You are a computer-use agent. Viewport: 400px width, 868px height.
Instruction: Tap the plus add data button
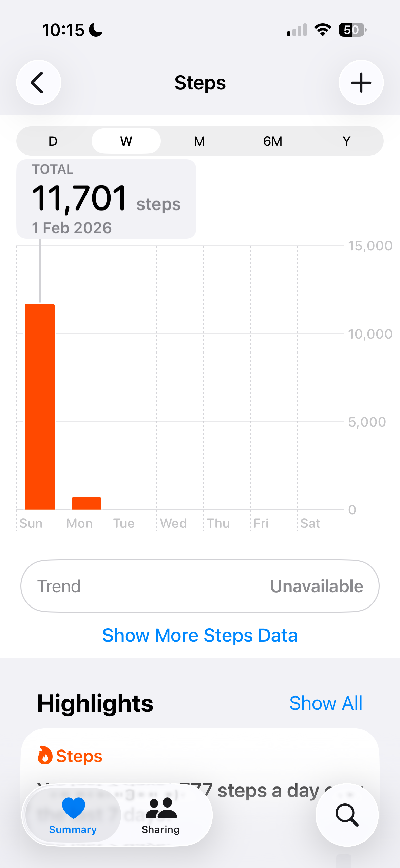coord(361,83)
